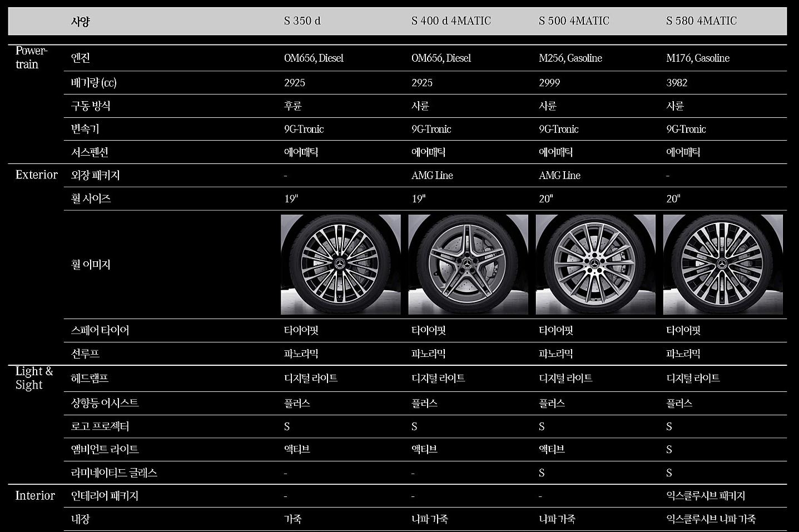Select the S 580 4MATIC column header
Screen dimensions: 799x532
(x=701, y=21)
